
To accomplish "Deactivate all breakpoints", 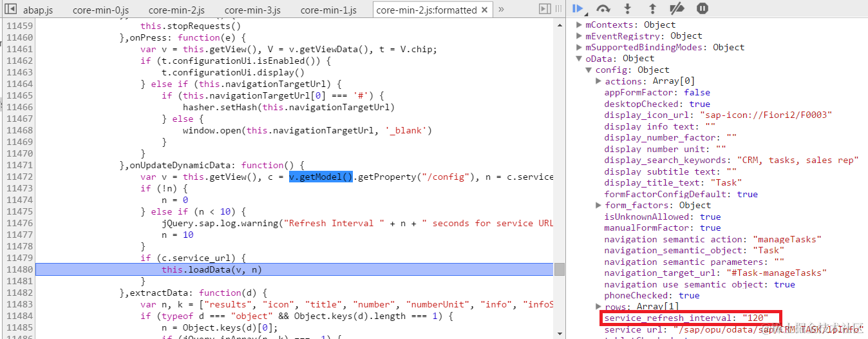I will pyautogui.click(x=677, y=8).
